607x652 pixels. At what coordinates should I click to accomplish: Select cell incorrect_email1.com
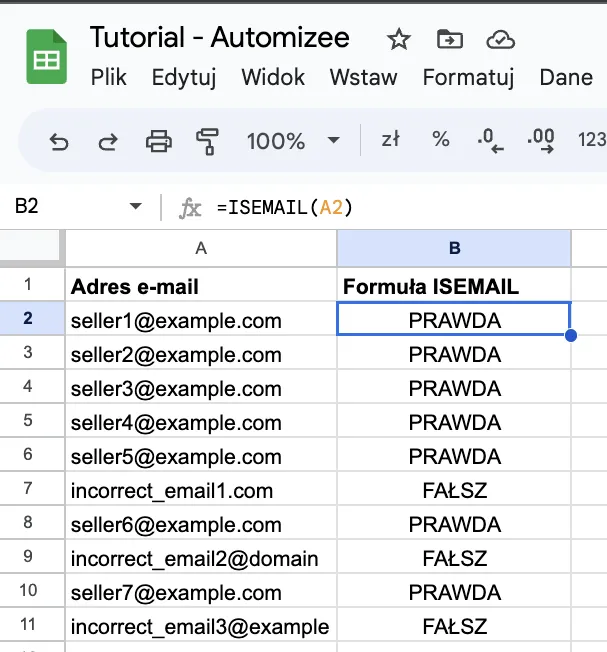(x=201, y=489)
